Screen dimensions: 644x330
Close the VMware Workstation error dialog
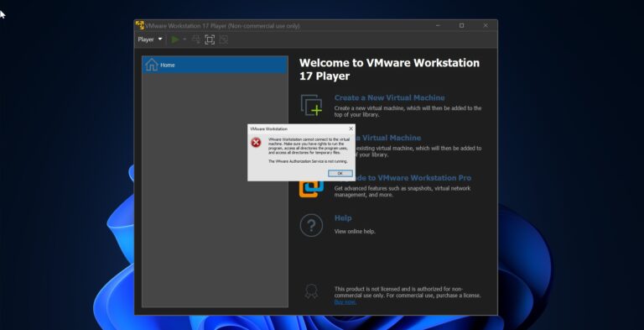(351, 128)
